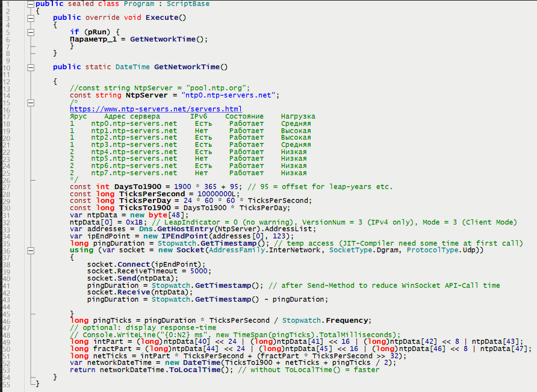Viewport: 537px width, 392px height.
Task: Click the commented-out Console.WriteLine line
Action: pos(235,335)
